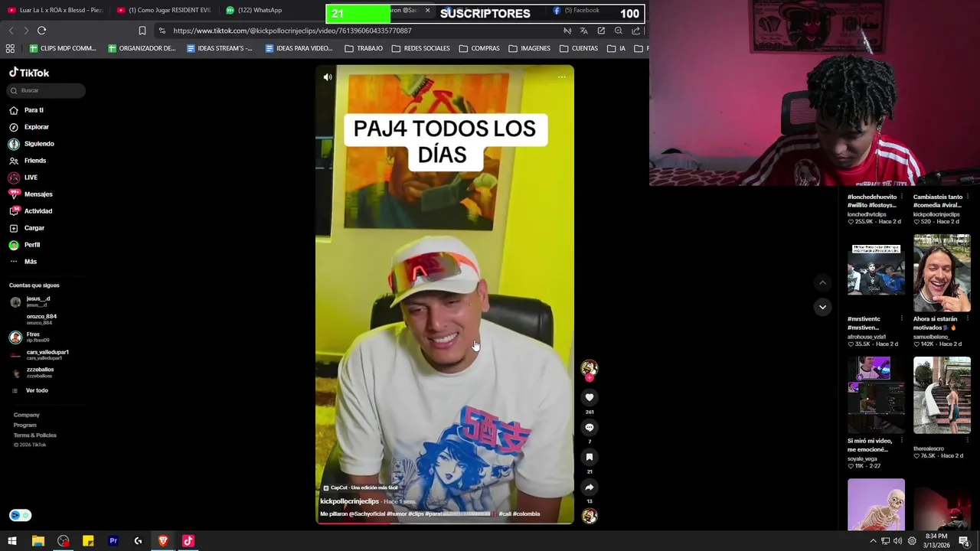Go to next video with down arrow

[x=822, y=307]
